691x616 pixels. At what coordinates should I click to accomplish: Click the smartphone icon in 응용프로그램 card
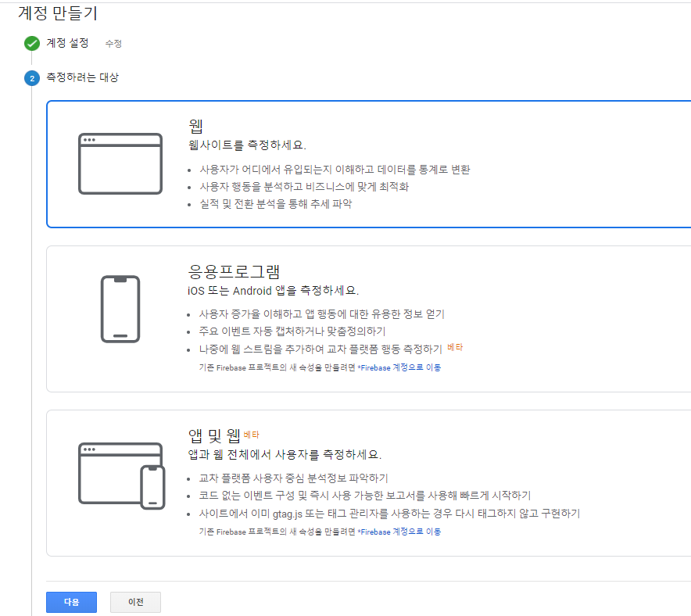tap(120, 309)
